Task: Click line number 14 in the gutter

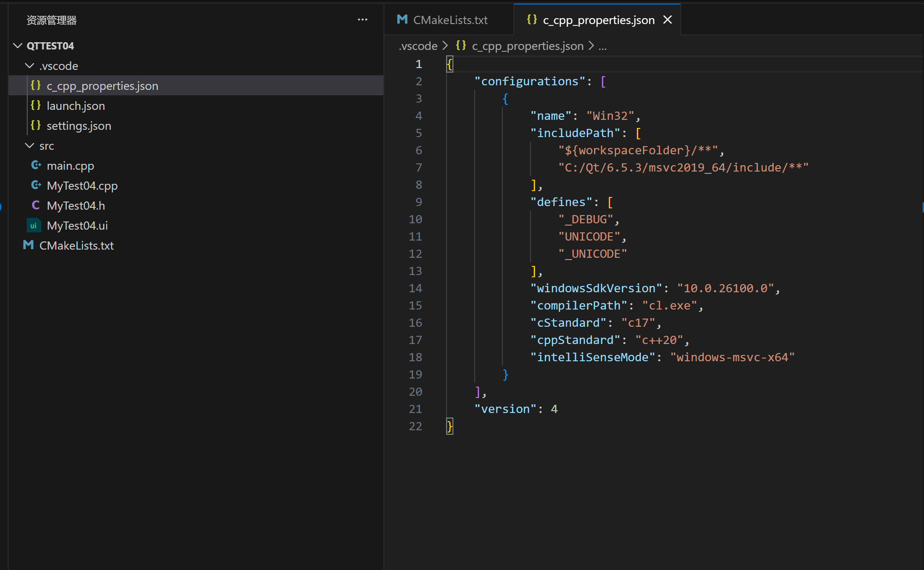Action: (415, 288)
